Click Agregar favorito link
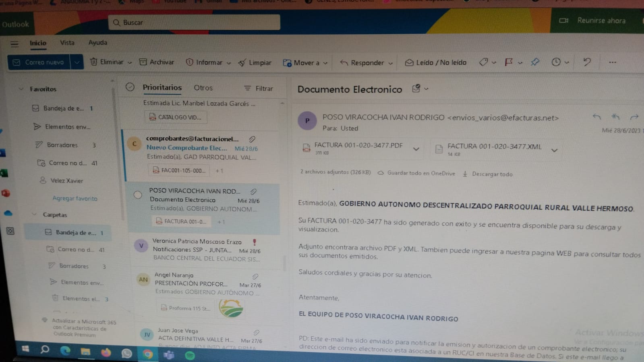 click(75, 198)
